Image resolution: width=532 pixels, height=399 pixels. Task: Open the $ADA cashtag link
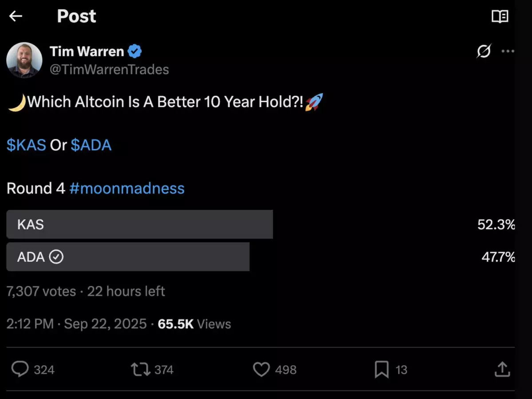tap(91, 145)
